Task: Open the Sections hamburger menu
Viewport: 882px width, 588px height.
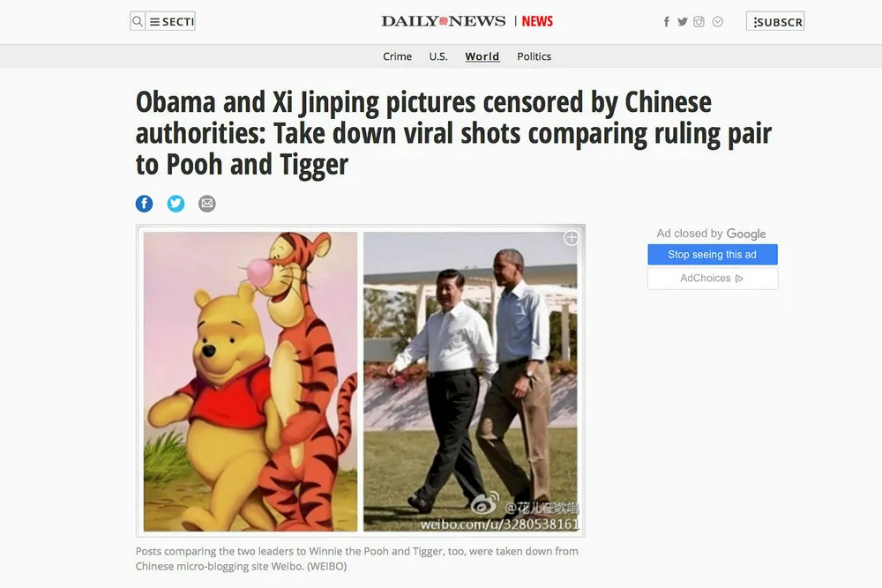Action: 171,21
